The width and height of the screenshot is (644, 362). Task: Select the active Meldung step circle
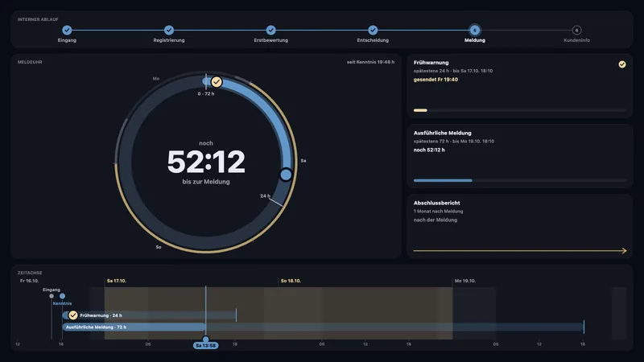click(474, 30)
